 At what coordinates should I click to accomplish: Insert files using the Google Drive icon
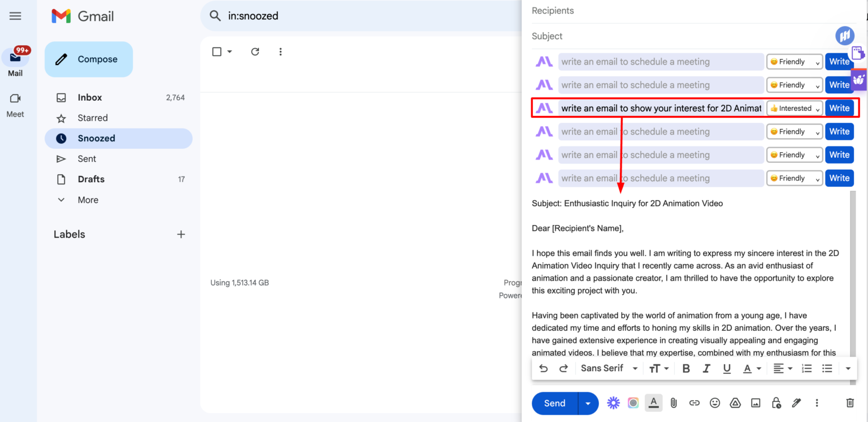pyautogui.click(x=735, y=403)
